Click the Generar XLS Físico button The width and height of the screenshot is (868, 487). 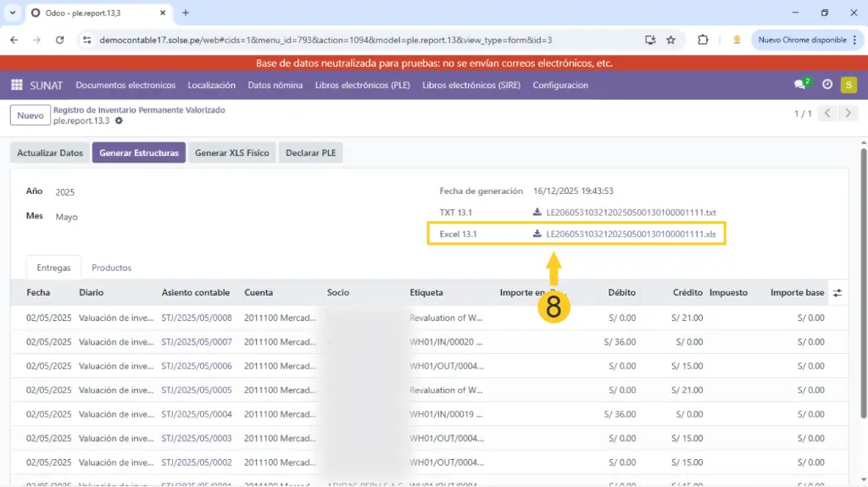[231, 153]
